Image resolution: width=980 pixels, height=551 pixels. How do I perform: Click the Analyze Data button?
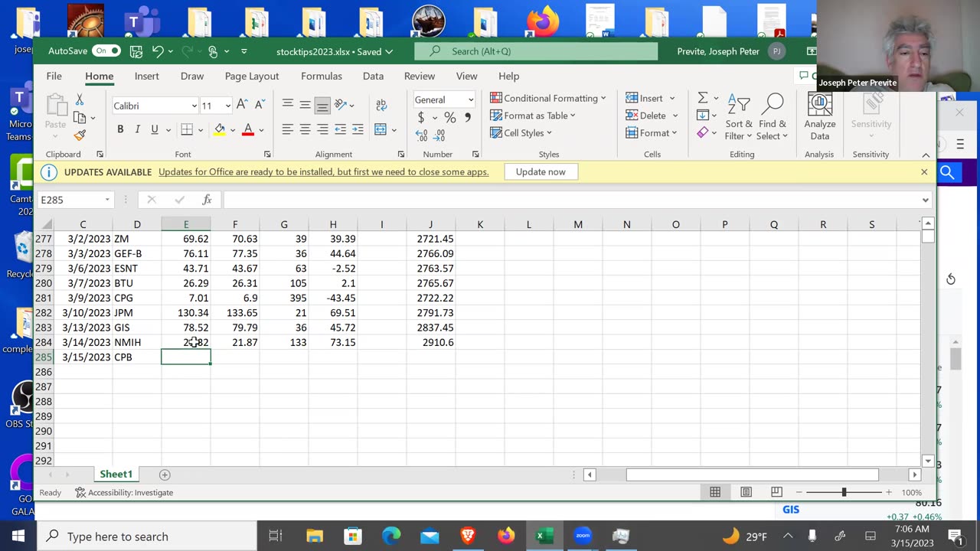820,117
